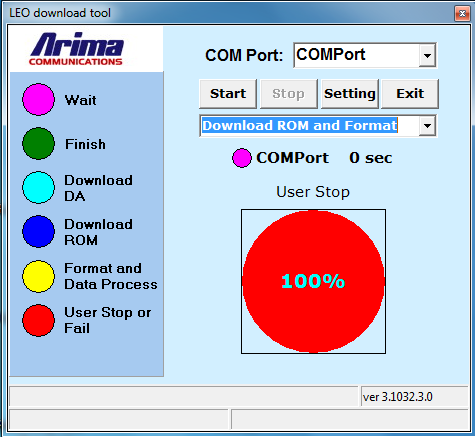Viewport: 475px width, 437px height.
Task: Click the Arima Communications logo
Action: click(77, 49)
